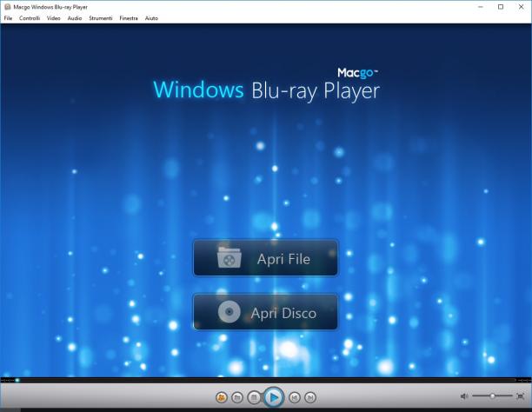532x412 pixels.
Task: Open the Audio menu
Action: point(75,18)
